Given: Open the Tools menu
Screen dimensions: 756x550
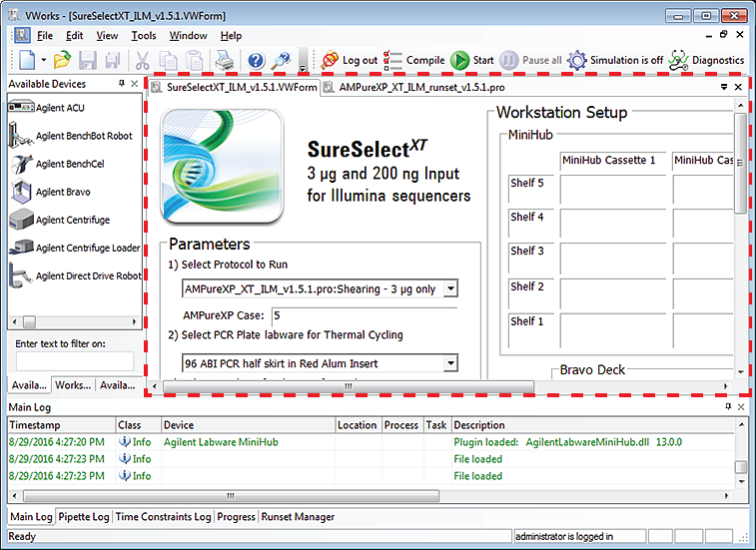Looking at the screenshot, I should pos(144,36).
